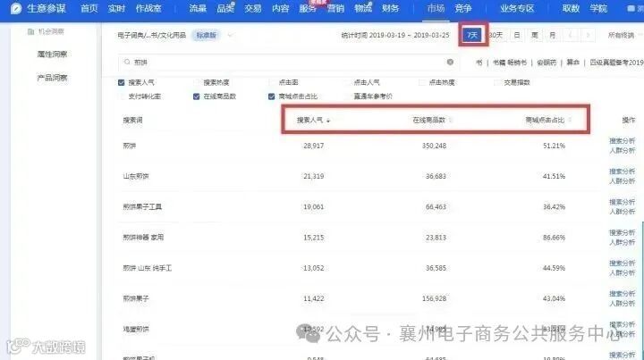644x360 pixels.
Task: Check the 直通车参考价 checkbox
Action: click(x=347, y=96)
